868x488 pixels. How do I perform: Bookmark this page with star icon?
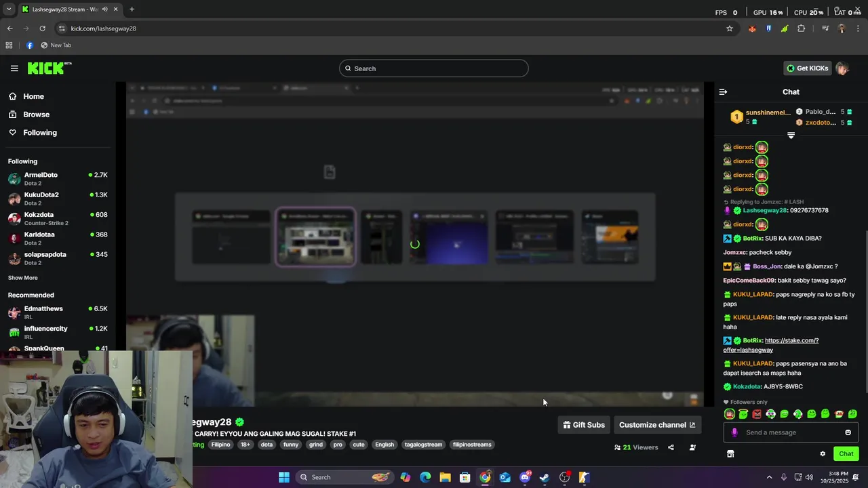(x=730, y=28)
